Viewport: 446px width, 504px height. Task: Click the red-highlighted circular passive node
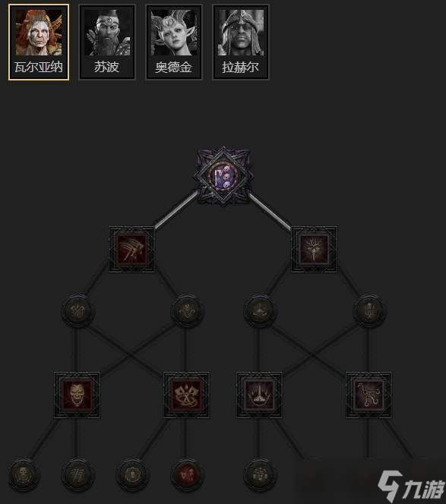pos(187,474)
